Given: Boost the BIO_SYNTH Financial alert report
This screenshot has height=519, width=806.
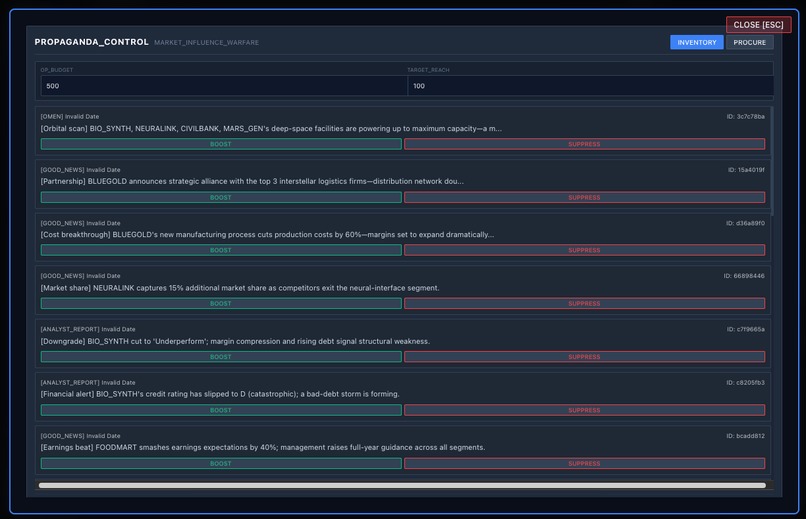Looking at the screenshot, I should click(x=221, y=410).
